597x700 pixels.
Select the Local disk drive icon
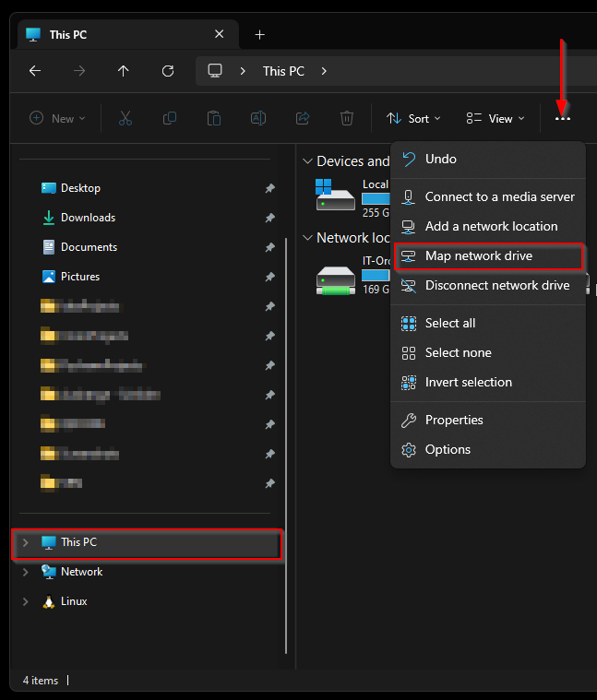click(335, 195)
